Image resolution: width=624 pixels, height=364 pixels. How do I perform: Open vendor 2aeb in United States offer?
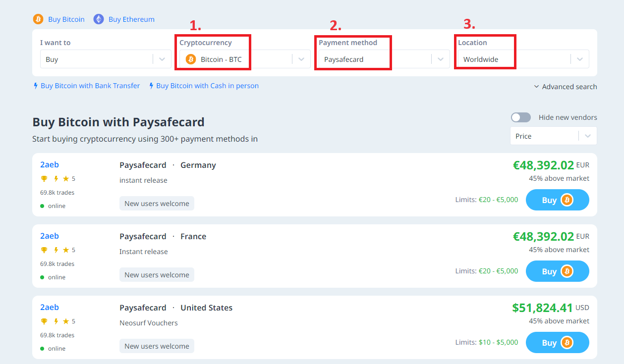pyautogui.click(x=50, y=308)
